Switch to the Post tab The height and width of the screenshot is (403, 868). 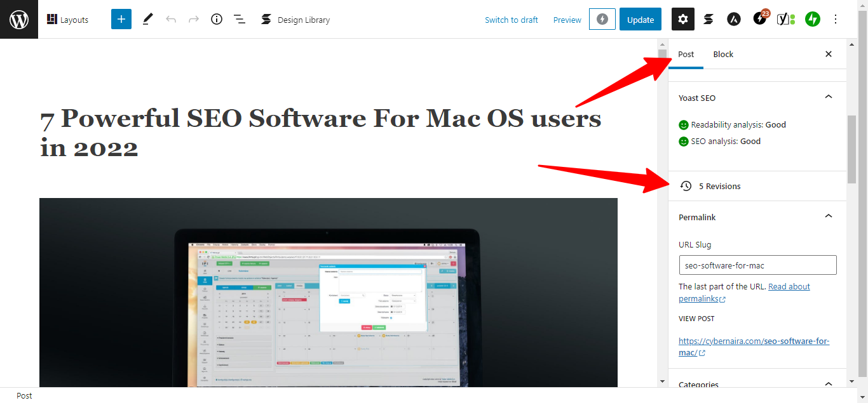tap(686, 54)
